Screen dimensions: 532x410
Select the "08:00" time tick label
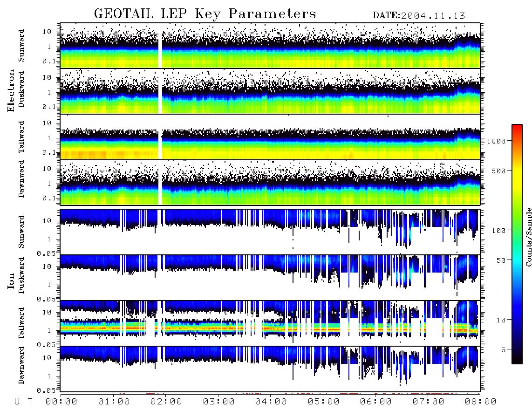tap(481, 402)
